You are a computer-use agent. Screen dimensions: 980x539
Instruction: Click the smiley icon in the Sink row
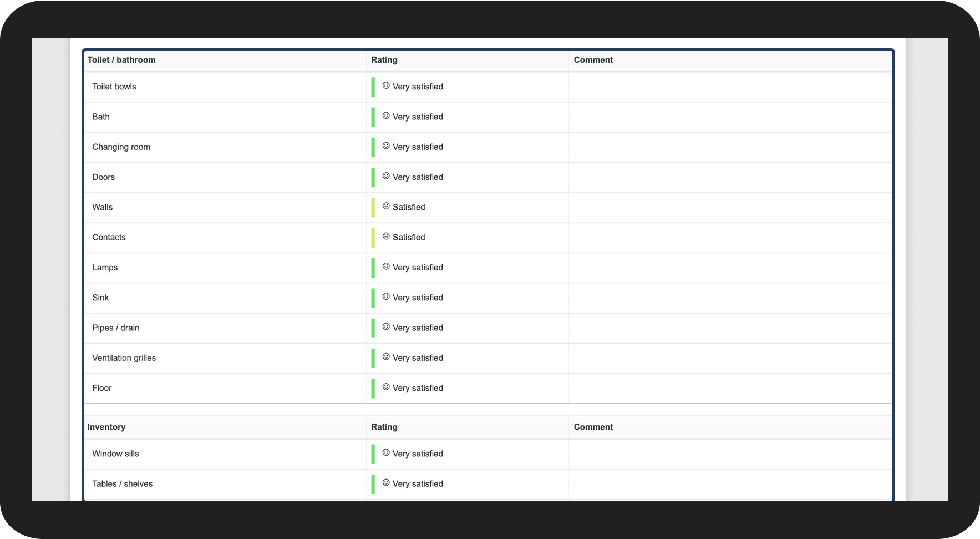[386, 296]
